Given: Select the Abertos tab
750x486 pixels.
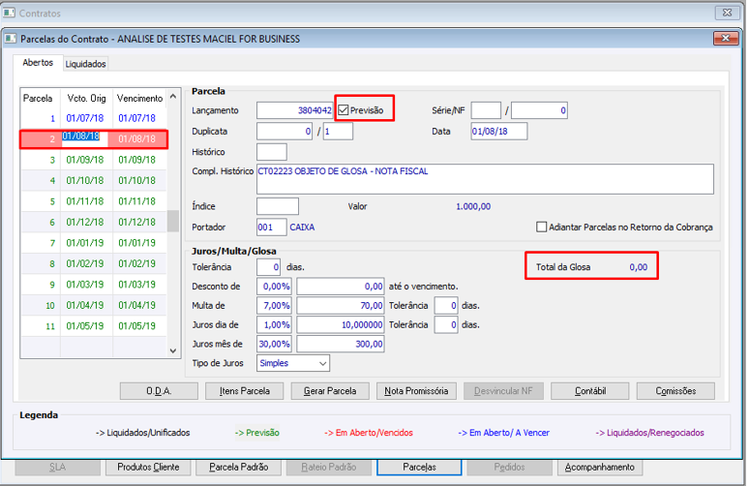Looking at the screenshot, I should (x=38, y=63).
